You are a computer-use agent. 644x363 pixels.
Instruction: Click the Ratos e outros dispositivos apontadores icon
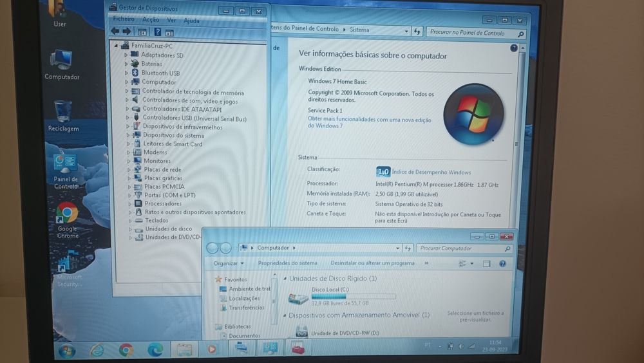[x=139, y=212]
